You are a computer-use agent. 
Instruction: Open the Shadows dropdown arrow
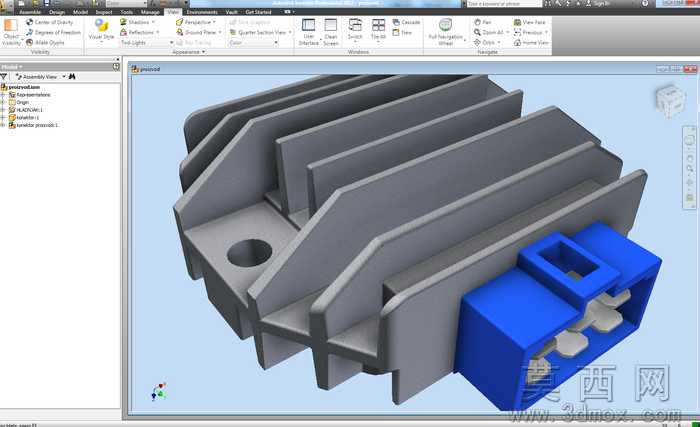(153, 22)
